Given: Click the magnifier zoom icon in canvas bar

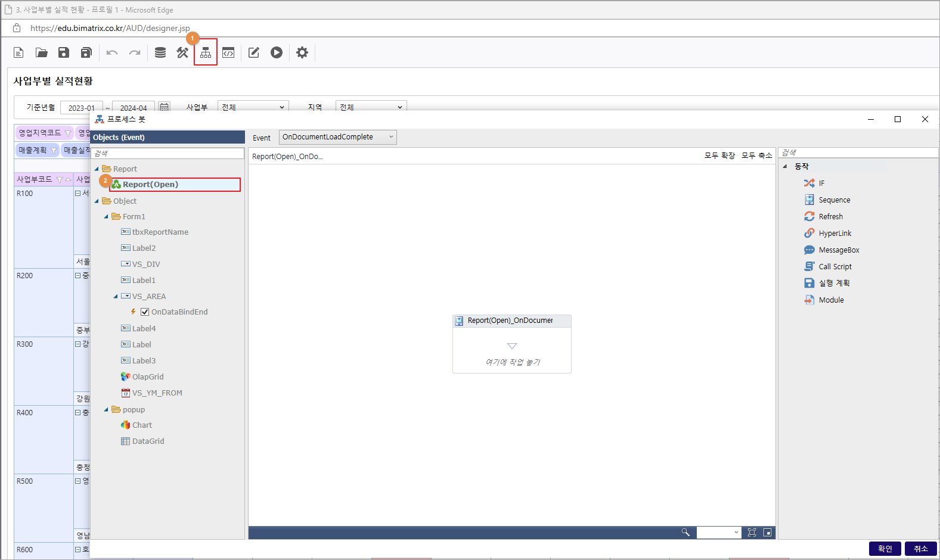Looking at the screenshot, I should coord(685,533).
